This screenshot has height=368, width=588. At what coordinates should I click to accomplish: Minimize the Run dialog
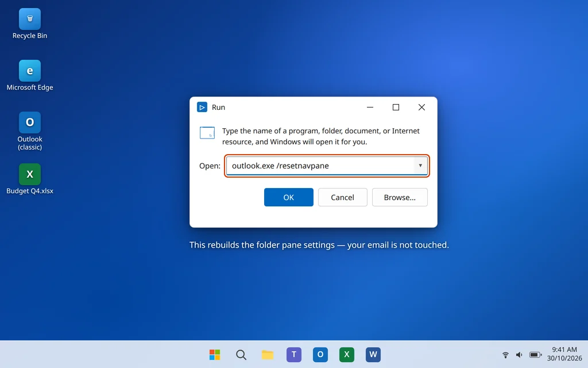coord(370,107)
